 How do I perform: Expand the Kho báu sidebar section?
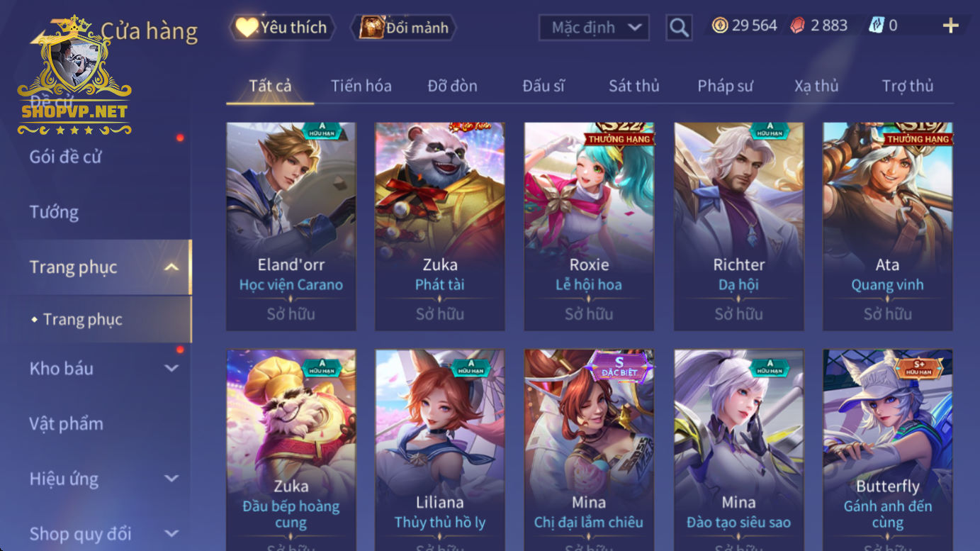click(171, 368)
